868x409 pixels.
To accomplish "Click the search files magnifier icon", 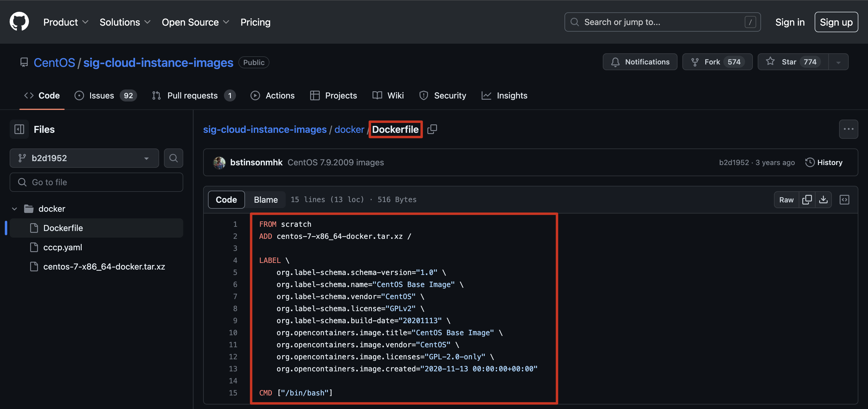I will (174, 158).
